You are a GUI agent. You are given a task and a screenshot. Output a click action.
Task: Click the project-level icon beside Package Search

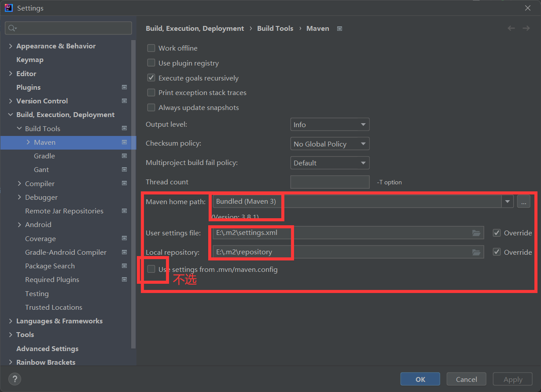tap(125, 266)
